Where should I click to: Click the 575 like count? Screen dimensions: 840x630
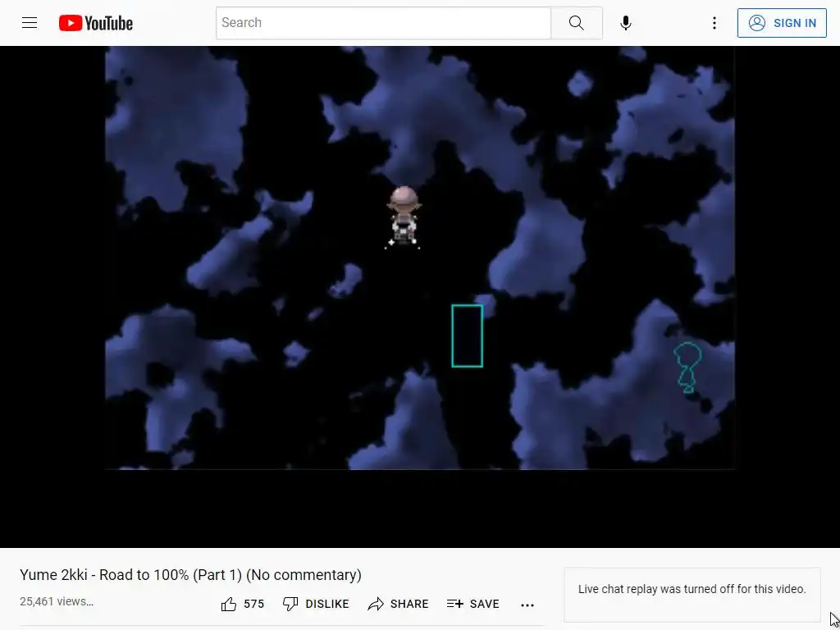coord(254,605)
